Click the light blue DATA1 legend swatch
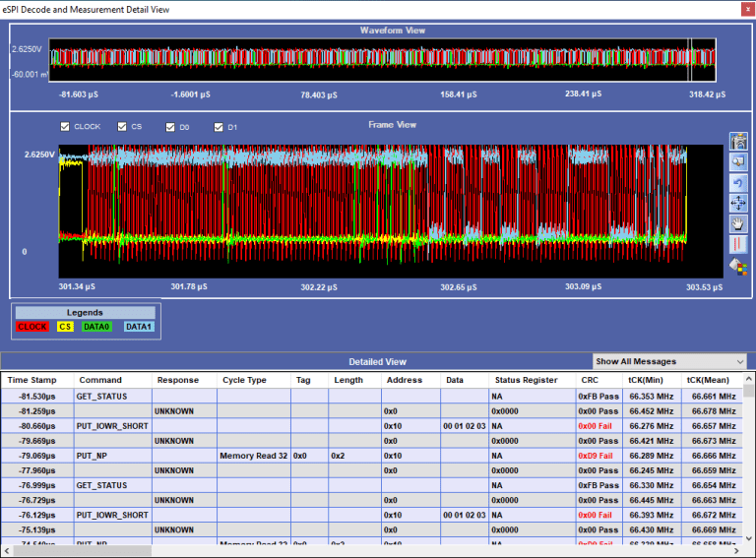 (x=138, y=327)
